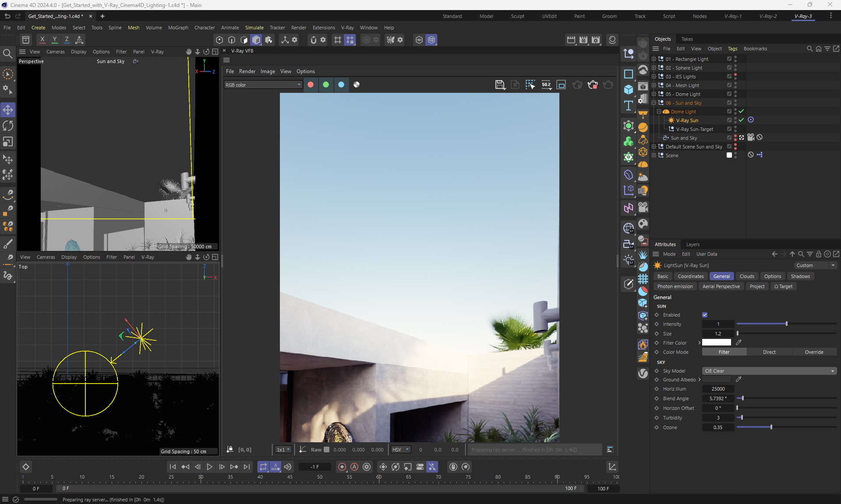Screen dimensions: 841x504
Task: Save the current VFB render image
Action: (x=500, y=85)
